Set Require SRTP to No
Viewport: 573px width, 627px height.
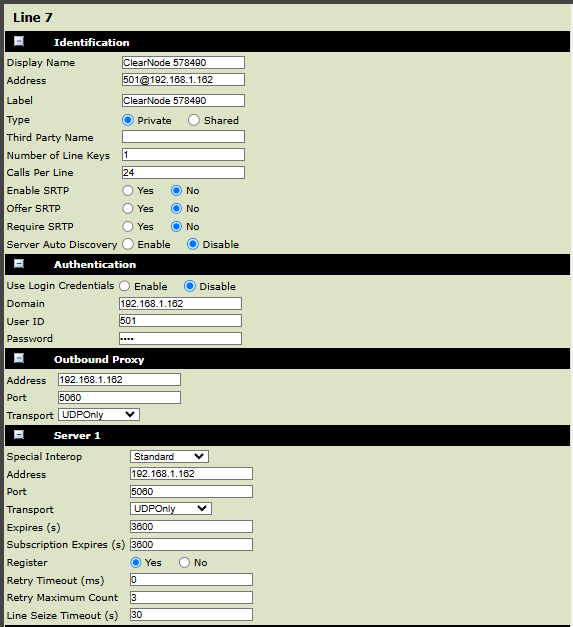tap(176, 226)
